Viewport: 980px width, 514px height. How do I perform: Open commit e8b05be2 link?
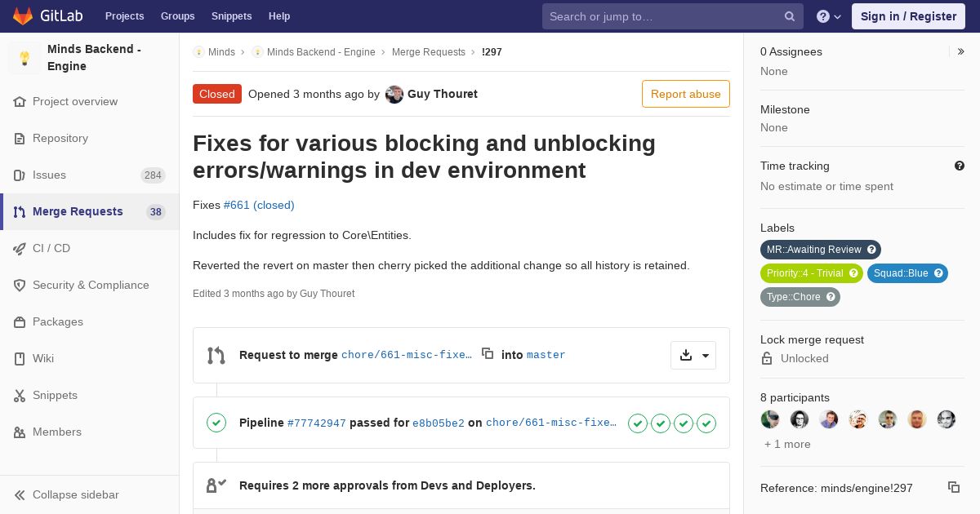coord(439,423)
